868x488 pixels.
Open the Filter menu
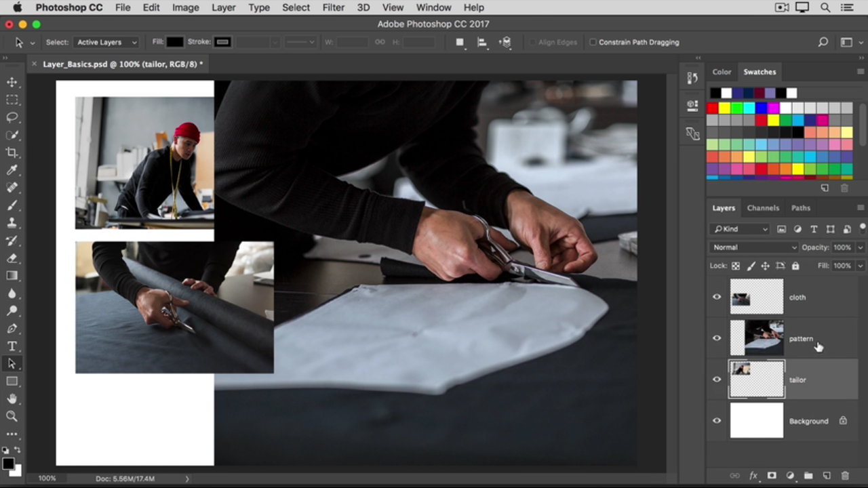(x=333, y=7)
